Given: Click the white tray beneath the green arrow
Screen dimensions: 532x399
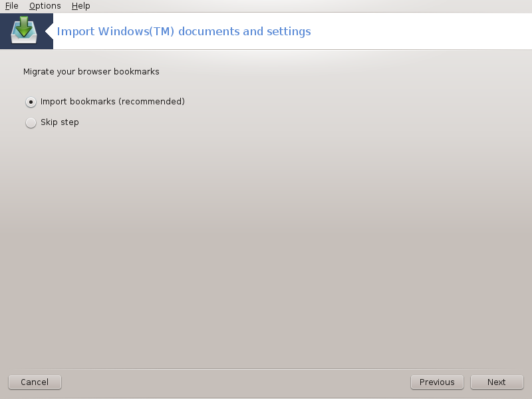Looking at the screenshot, I should 23,39.
